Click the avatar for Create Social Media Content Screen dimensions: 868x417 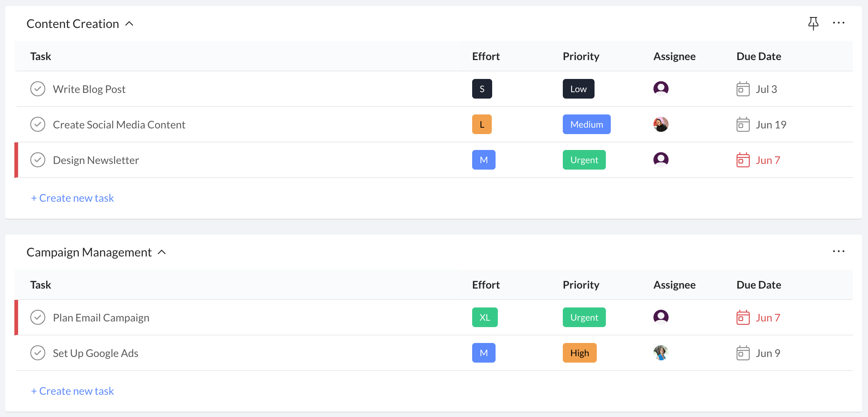[x=661, y=124]
